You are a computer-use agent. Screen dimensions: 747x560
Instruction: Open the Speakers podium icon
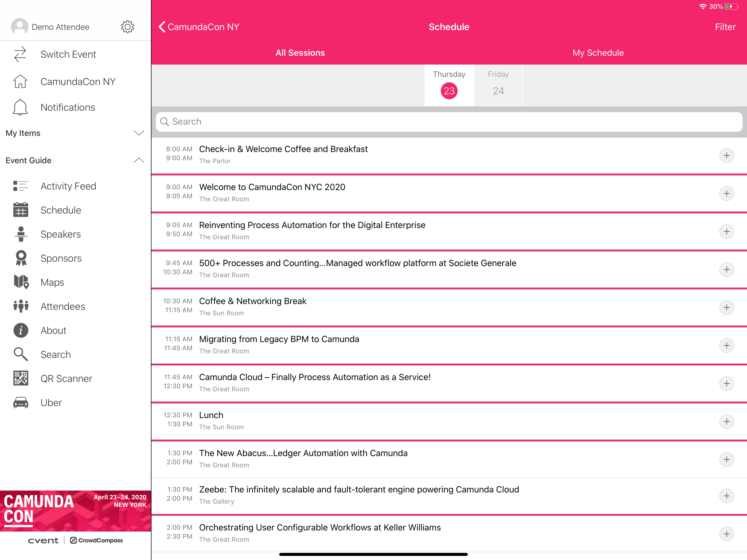pos(21,234)
